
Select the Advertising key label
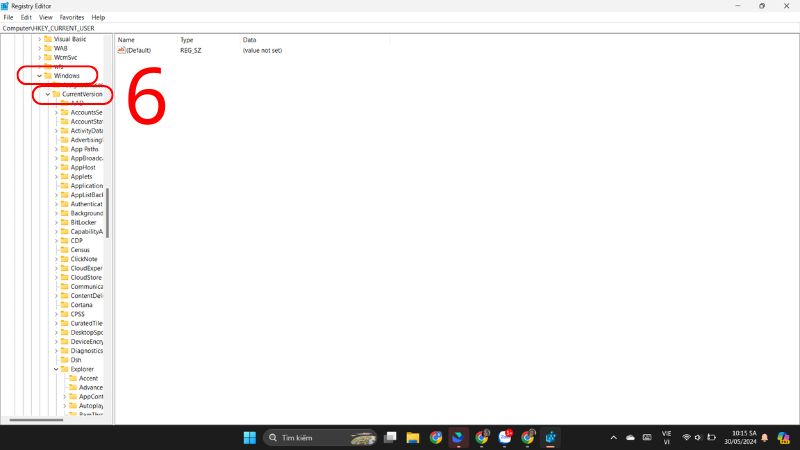coord(87,140)
